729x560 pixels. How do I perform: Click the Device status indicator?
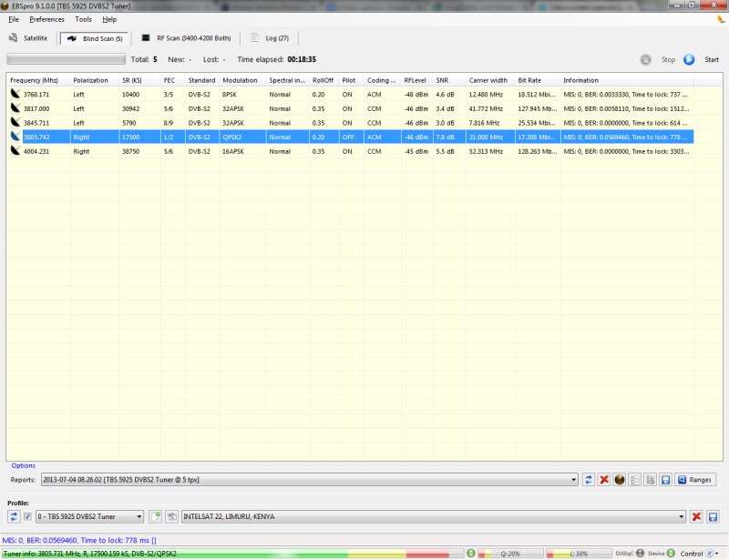click(671, 553)
